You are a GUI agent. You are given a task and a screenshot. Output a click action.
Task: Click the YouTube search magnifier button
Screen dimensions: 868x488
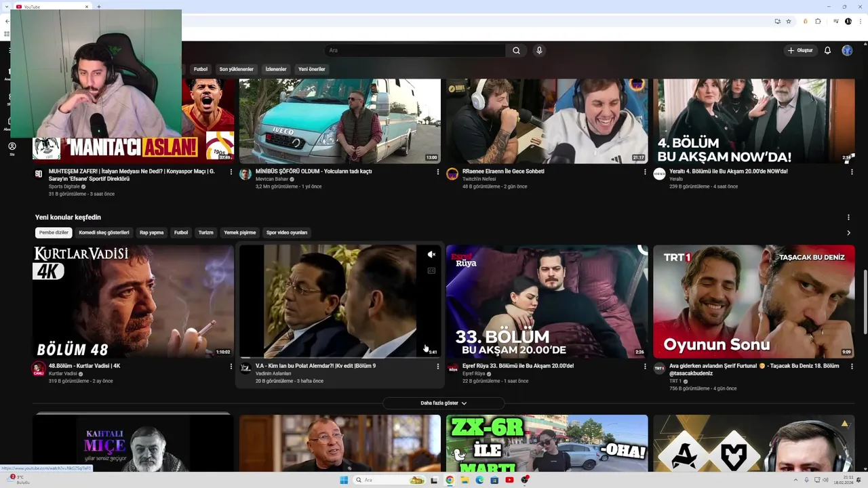click(516, 50)
